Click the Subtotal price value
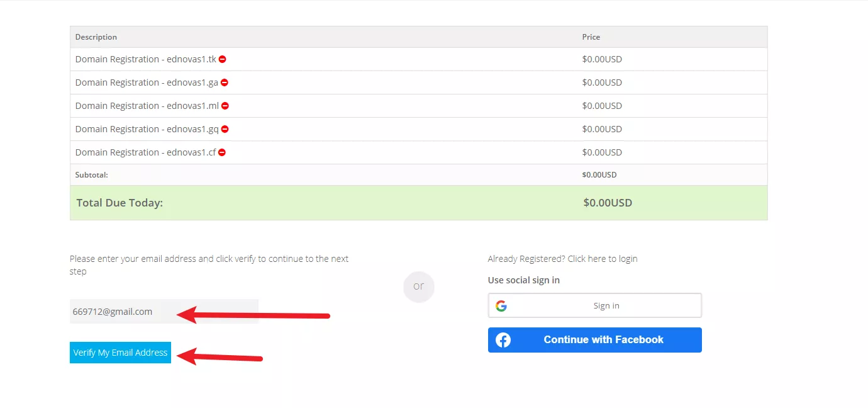 (599, 175)
